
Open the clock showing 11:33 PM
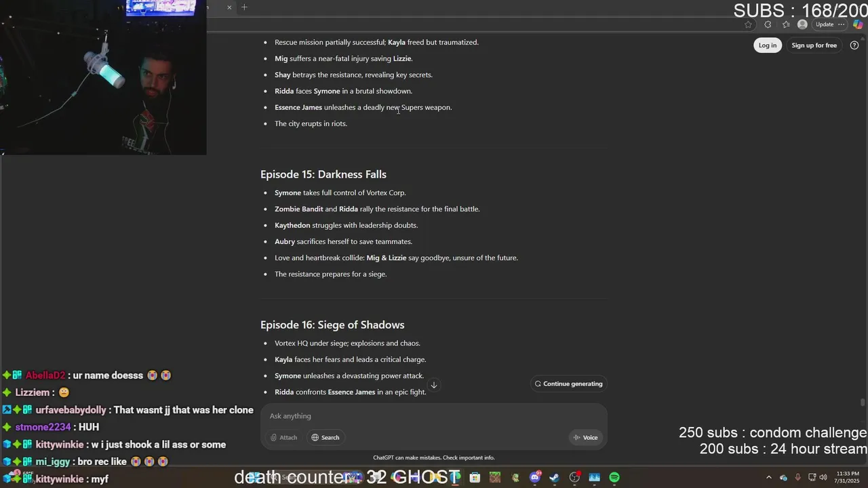pyautogui.click(x=848, y=477)
